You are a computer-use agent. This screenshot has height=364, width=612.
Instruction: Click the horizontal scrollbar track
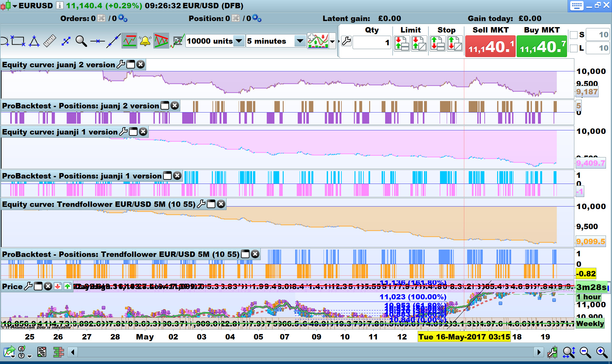[305, 352]
